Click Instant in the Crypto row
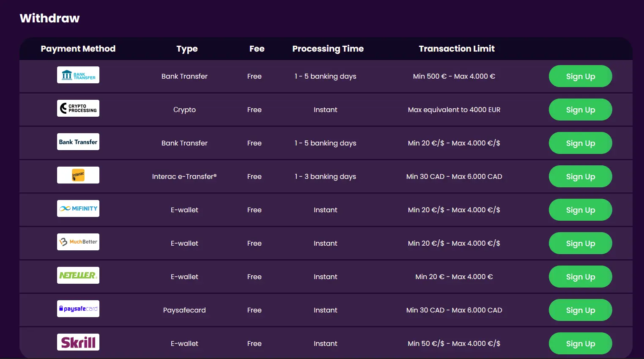The image size is (644, 359). [325, 110]
